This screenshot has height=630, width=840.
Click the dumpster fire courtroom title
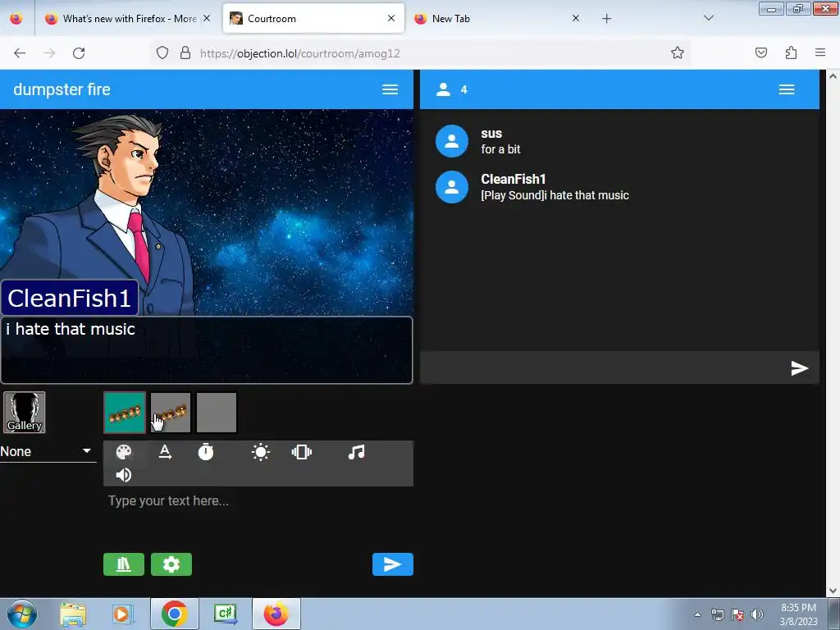62,89
